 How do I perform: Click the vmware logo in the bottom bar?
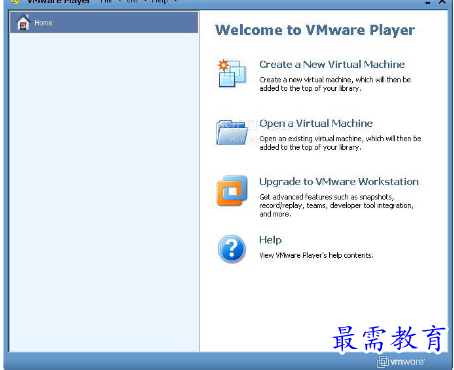coord(401,362)
